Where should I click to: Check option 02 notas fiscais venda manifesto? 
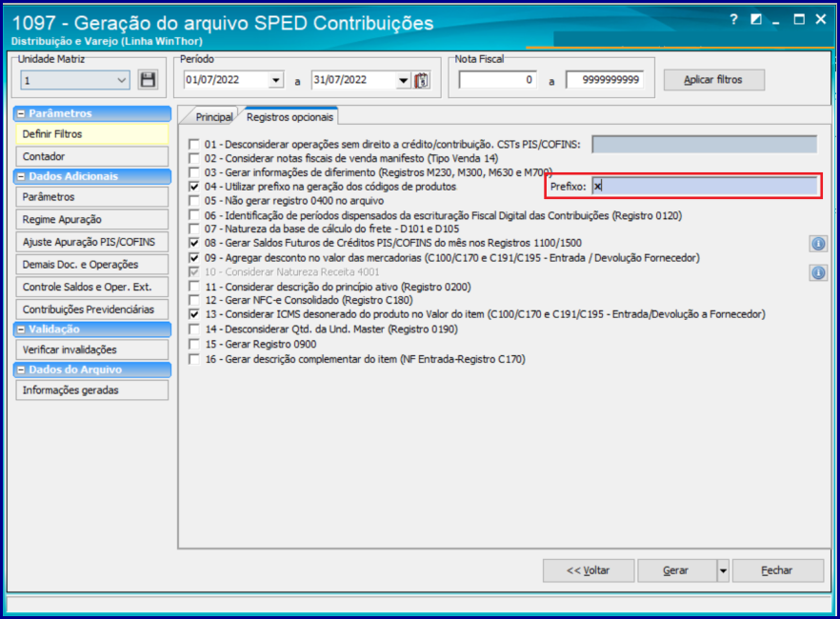[x=194, y=158]
